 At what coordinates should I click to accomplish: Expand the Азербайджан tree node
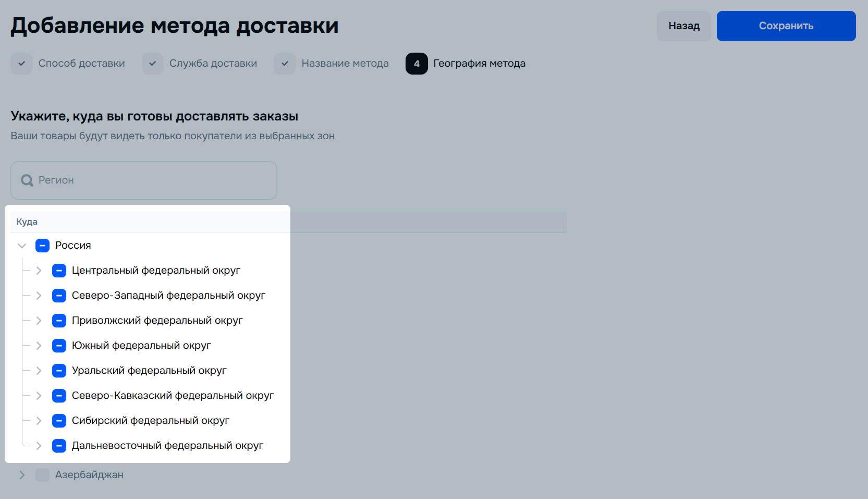point(22,475)
